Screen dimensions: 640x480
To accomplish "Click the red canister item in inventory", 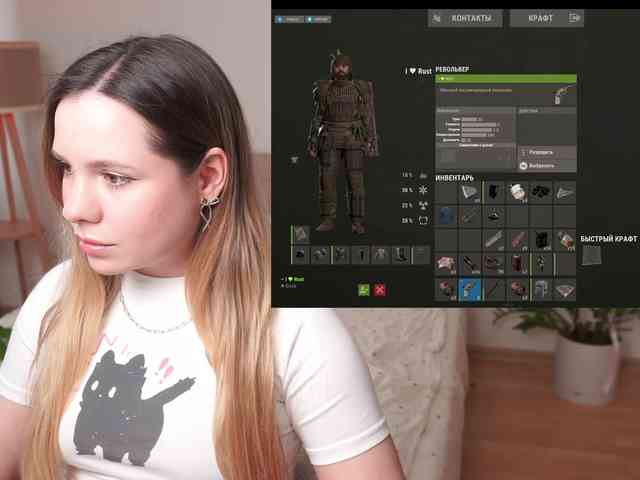I will [518, 264].
